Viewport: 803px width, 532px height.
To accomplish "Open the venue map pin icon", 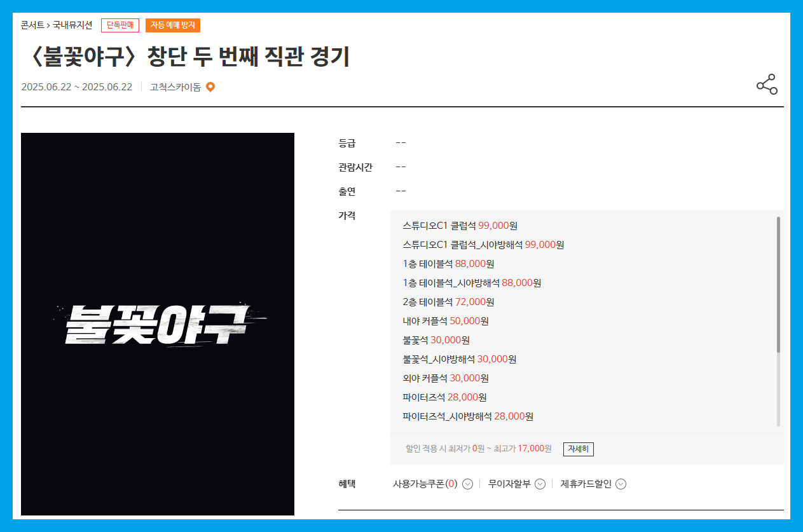I will click(x=210, y=87).
